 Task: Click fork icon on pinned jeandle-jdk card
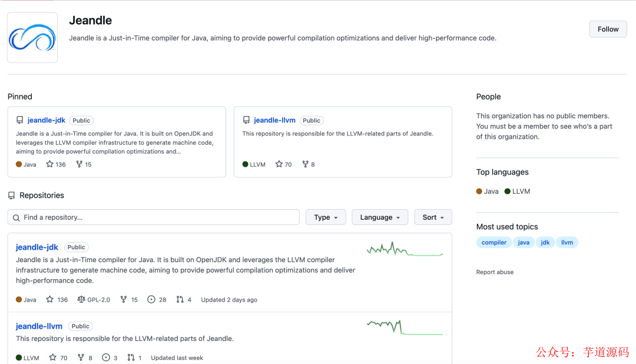79,164
